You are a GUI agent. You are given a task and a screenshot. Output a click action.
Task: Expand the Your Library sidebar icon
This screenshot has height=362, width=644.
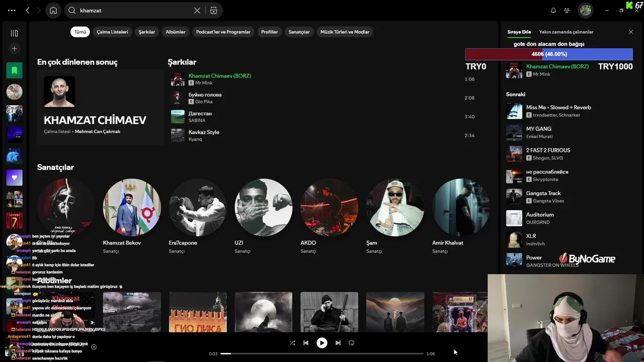click(x=14, y=33)
